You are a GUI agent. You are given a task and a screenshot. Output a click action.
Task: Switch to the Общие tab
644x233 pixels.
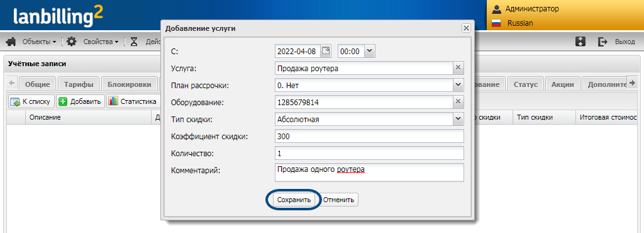pyautogui.click(x=37, y=84)
